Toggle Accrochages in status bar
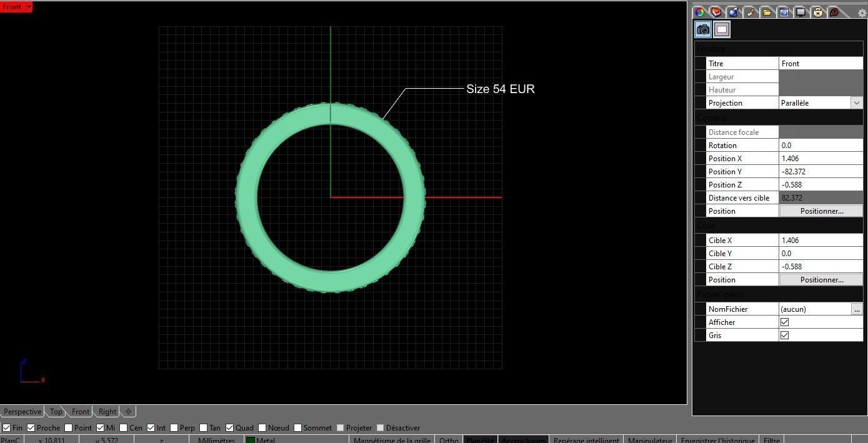 (x=524, y=440)
